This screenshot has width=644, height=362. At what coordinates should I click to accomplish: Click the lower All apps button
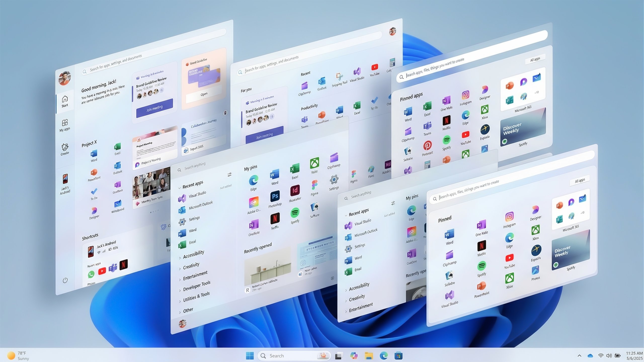[580, 181]
